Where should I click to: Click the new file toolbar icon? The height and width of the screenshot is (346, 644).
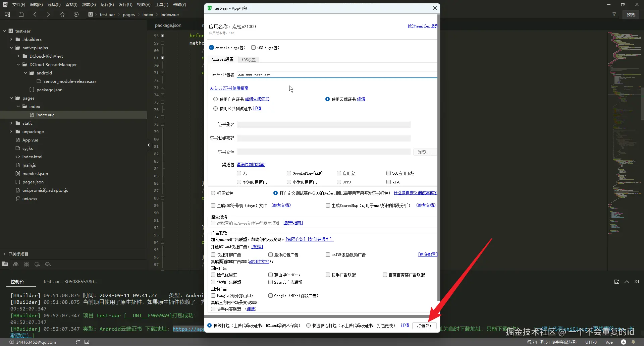(x=7, y=14)
